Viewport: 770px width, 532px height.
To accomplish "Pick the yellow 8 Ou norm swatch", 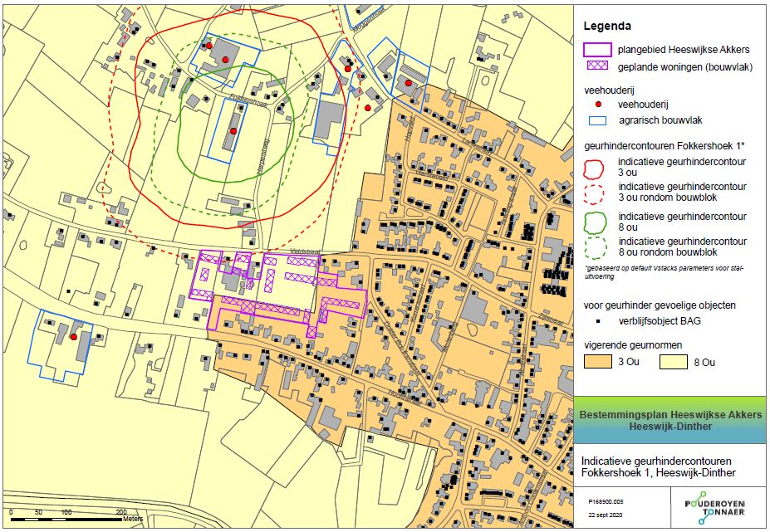I will [674, 362].
